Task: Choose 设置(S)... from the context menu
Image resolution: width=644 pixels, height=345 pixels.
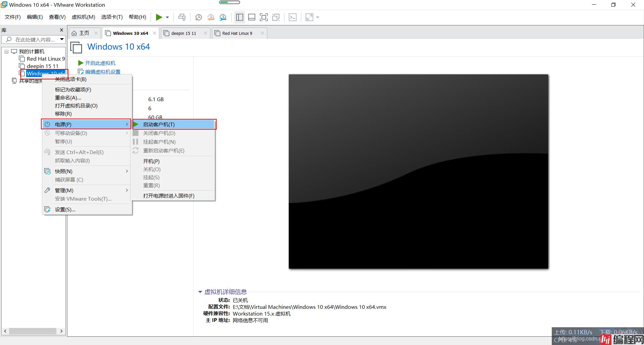Action: point(65,210)
